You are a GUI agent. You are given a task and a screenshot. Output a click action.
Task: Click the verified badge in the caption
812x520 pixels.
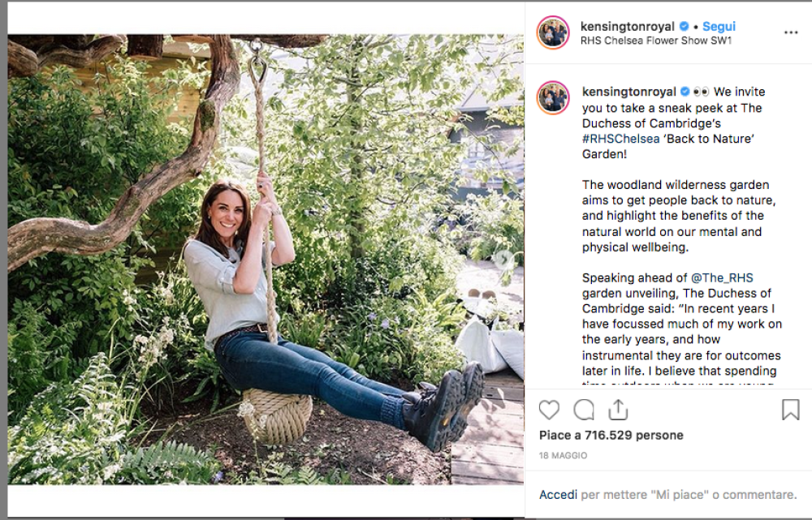pos(685,92)
